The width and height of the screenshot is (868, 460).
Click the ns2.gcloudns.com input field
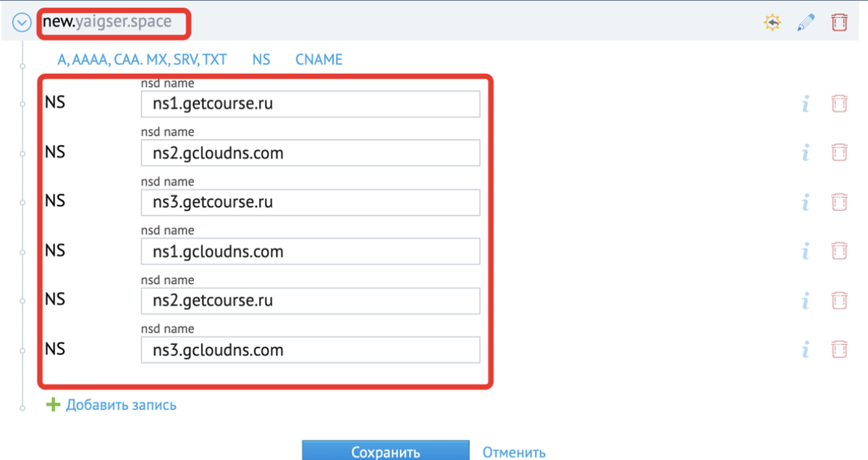coord(311,153)
